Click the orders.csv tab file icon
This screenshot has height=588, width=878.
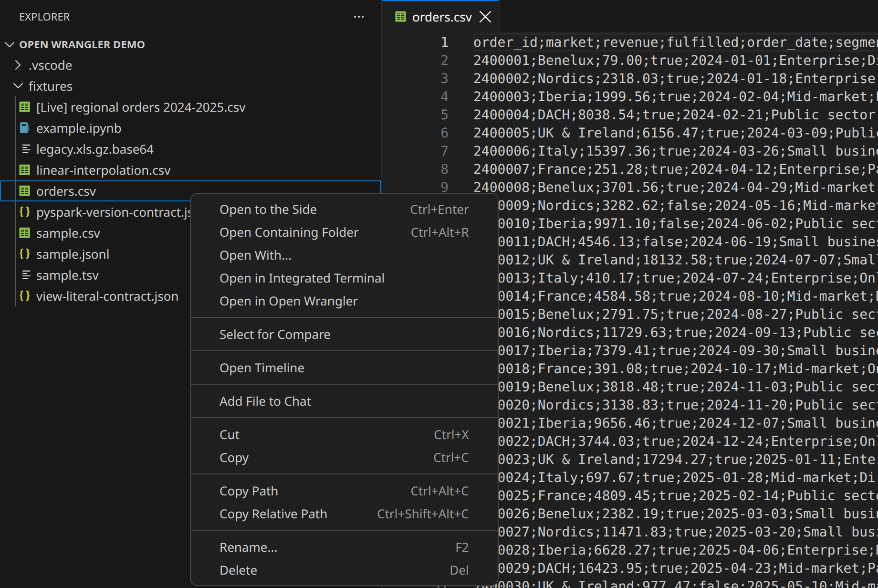click(400, 17)
